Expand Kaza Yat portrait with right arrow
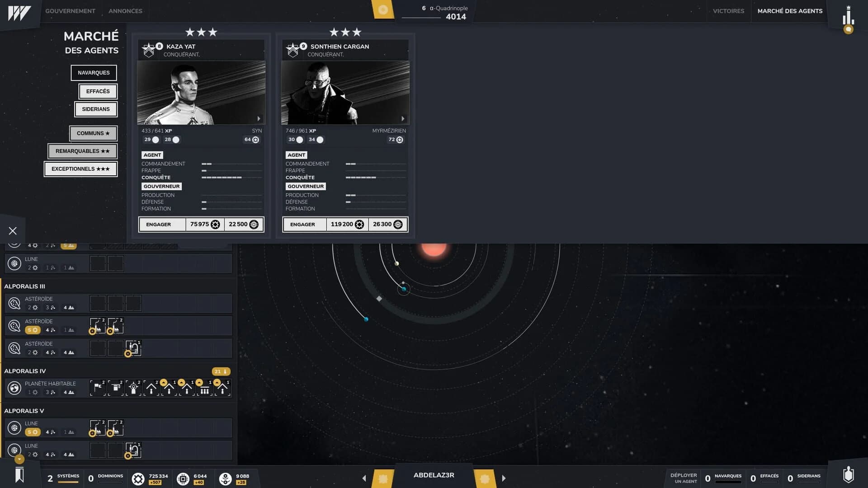This screenshot has width=868, height=488. (x=259, y=118)
